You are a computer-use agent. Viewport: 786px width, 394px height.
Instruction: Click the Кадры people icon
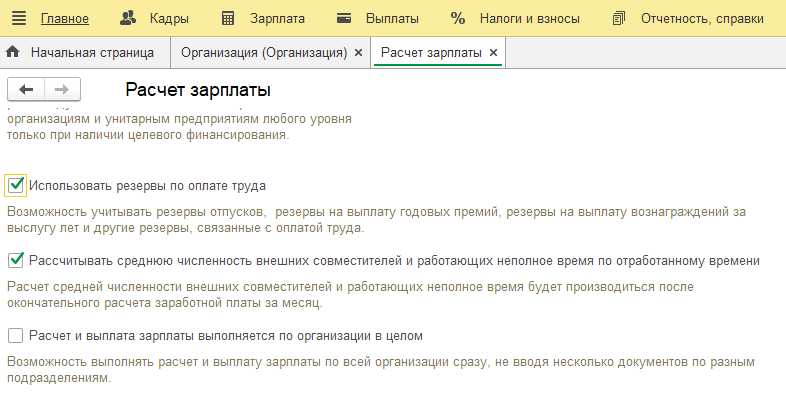(128, 19)
